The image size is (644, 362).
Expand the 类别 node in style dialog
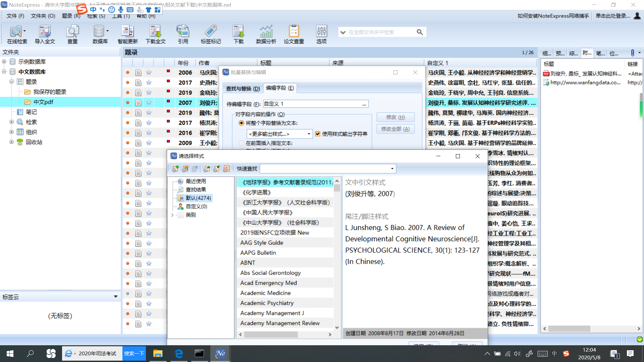[x=172, y=215]
